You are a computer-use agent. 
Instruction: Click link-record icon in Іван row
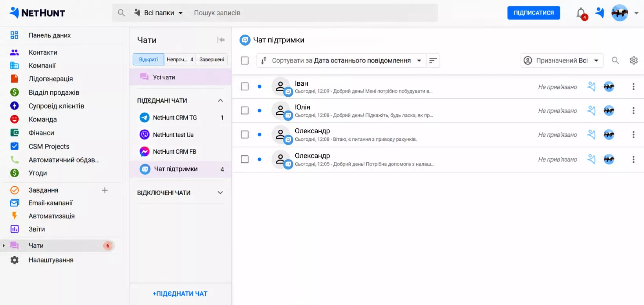[591, 87]
